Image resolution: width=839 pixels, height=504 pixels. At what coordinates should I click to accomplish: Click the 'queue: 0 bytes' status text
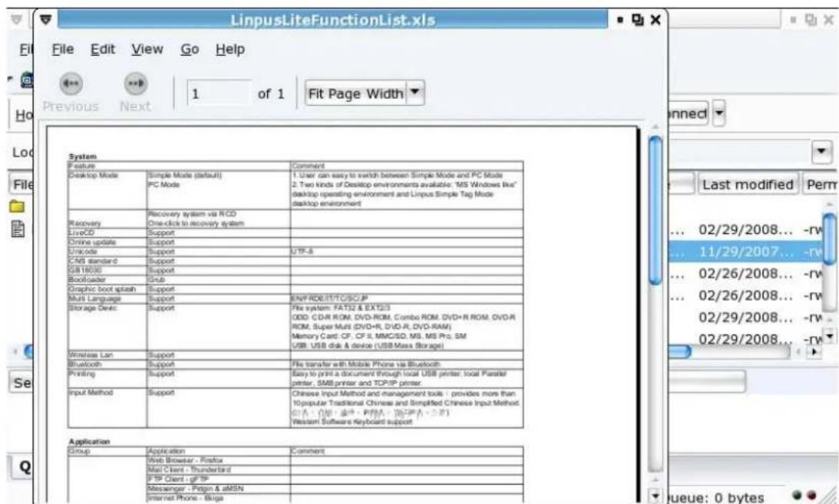715,497
